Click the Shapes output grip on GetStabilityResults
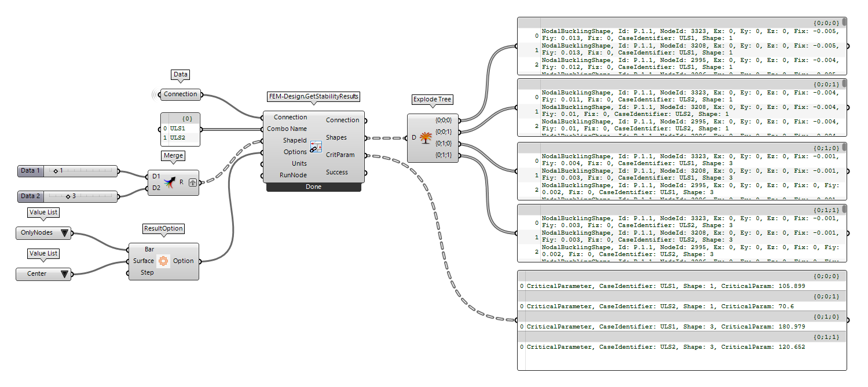Screen dimensions: 868x387 (366, 138)
